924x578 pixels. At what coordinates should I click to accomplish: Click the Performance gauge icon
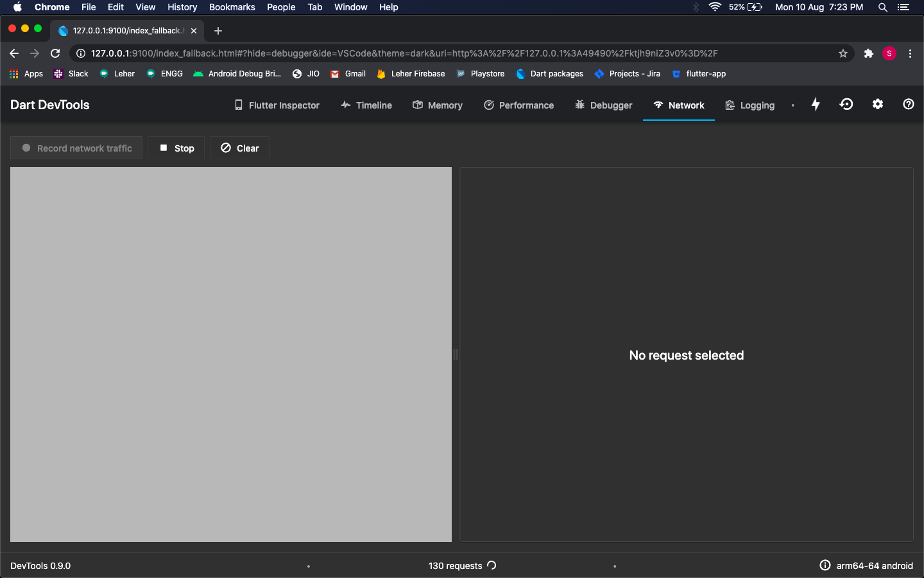[488, 105]
